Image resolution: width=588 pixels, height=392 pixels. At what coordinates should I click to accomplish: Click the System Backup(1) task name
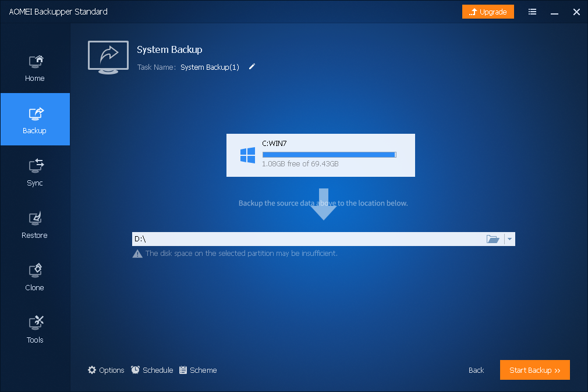tap(210, 67)
